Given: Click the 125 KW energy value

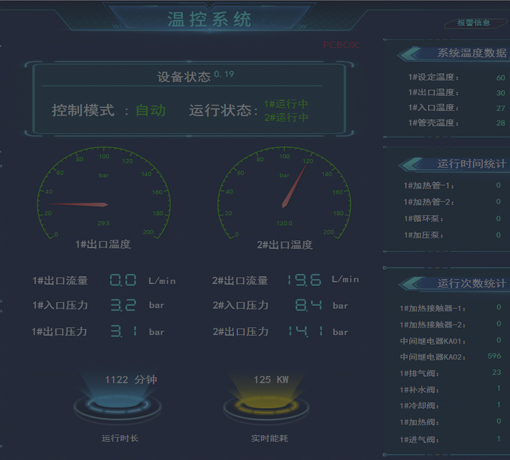Looking at the screenshot, I should (x=271, y=380).
